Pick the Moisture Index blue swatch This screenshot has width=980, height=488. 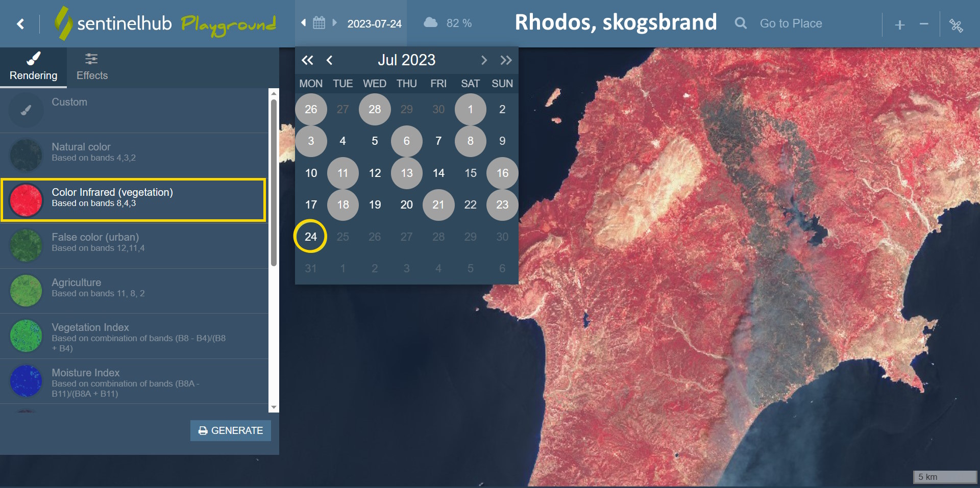(x=26, y=381)
